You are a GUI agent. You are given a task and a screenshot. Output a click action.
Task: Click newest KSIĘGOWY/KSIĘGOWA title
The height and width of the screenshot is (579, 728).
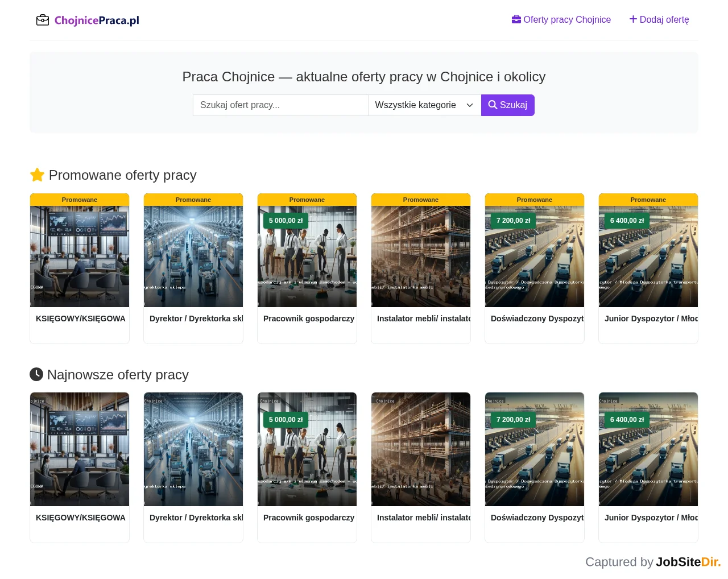(x=81, y=518)
